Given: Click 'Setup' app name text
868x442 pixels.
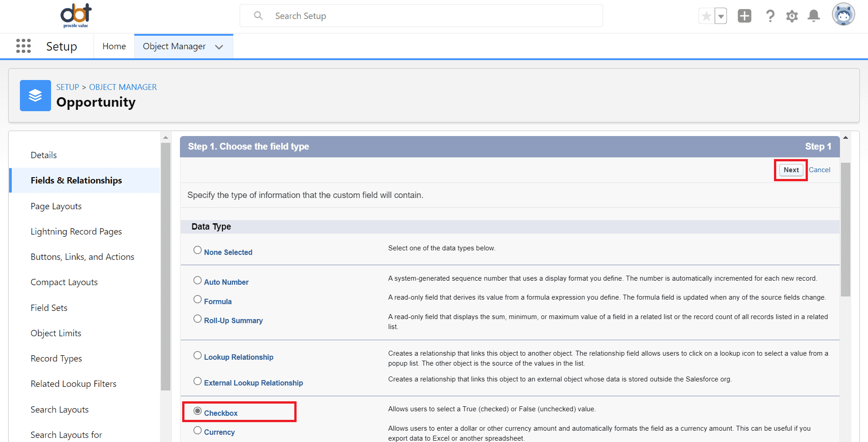Looking at the screenshot, I should [61, 47].
